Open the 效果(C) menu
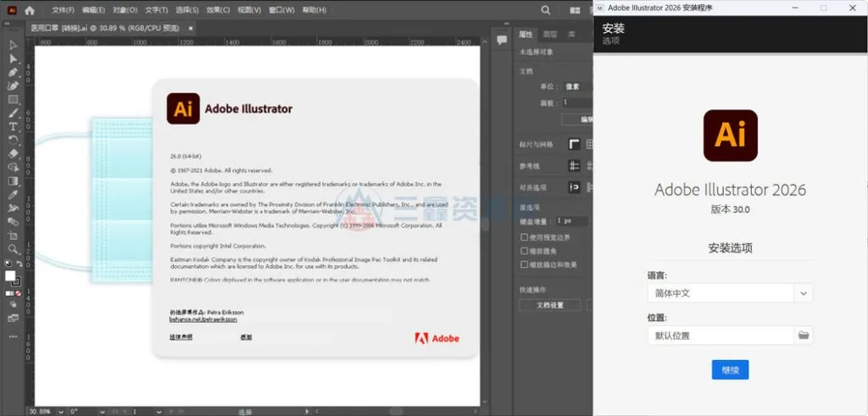Viewport: 868px width, 416px height. point(218,10)
